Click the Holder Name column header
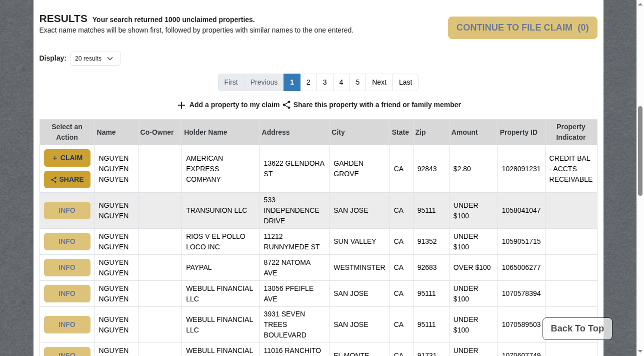644x356 pixels. 220,132
